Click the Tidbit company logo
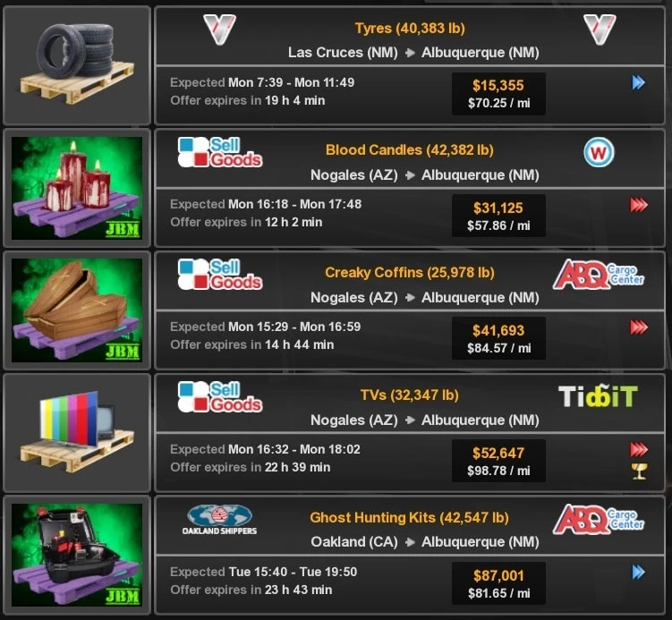 (599, 396)
